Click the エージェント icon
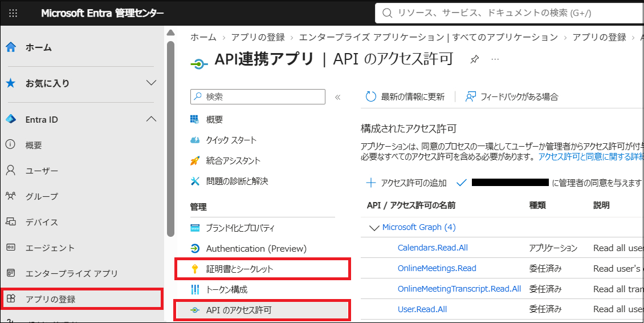This screenshot has height=323, width=644. click(11, 247)
